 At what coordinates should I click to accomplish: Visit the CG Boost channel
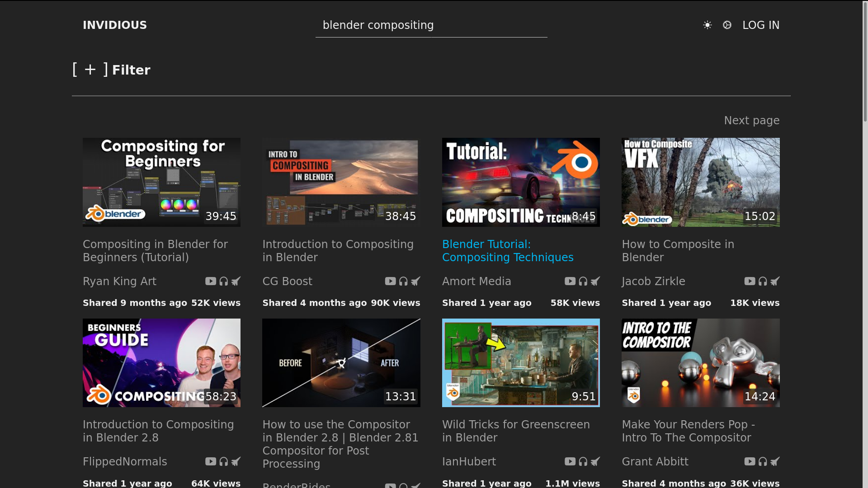coord(287,282)
